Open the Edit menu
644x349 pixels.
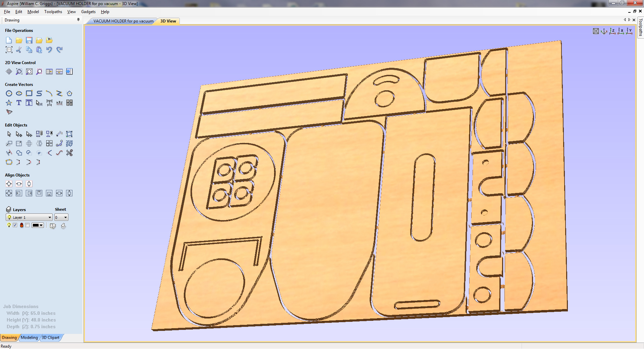pos(19,12)
